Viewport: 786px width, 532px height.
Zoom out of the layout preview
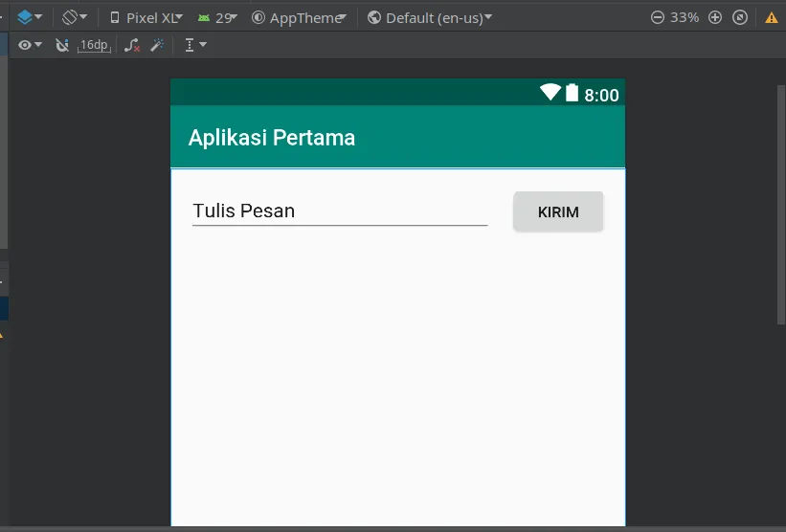click(657, 17)
